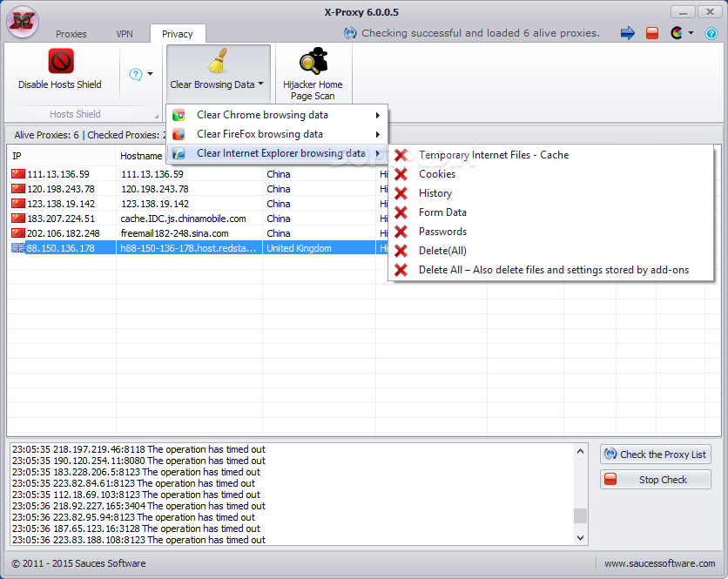Click the Clear Browsing Data broom icon

coord(218,61)
